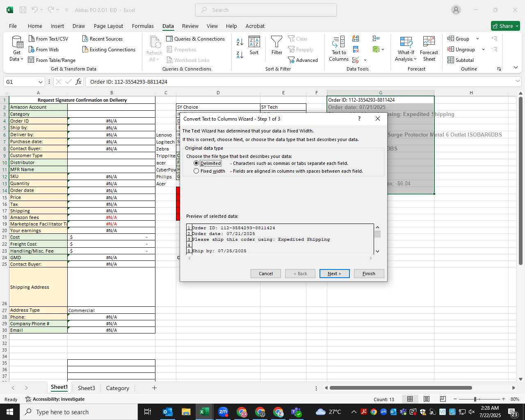This screenshot has width=525, height=420.
Task: Open What-If Analysis menu
Action: point(406,49)
